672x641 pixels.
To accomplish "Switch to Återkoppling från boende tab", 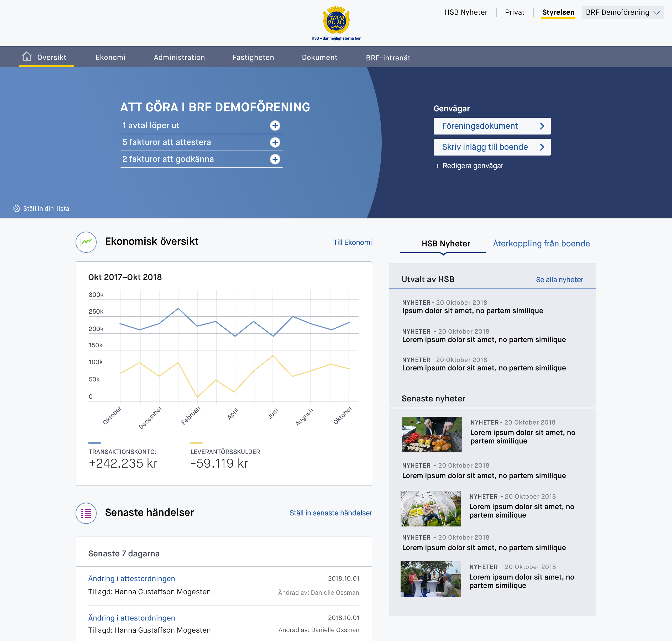I will click(541, 244).
